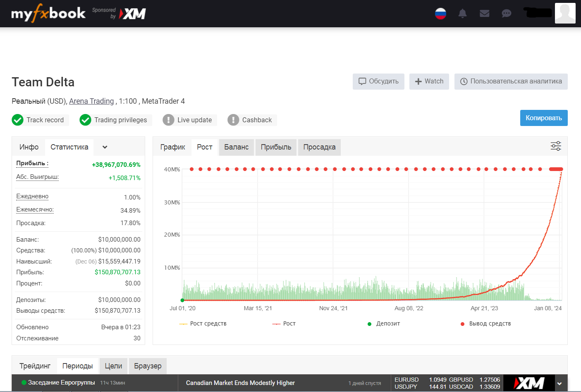Open the Прибыль chart tab
This screenshot has height=392, width=581.
click(x=276, y=147)
